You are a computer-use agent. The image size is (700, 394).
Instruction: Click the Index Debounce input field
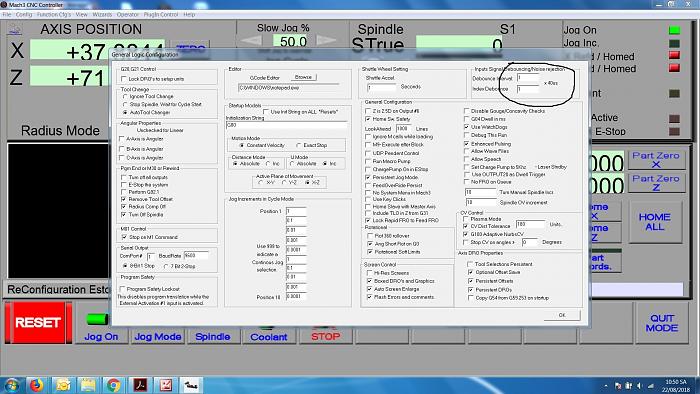(x=528, y=89)
